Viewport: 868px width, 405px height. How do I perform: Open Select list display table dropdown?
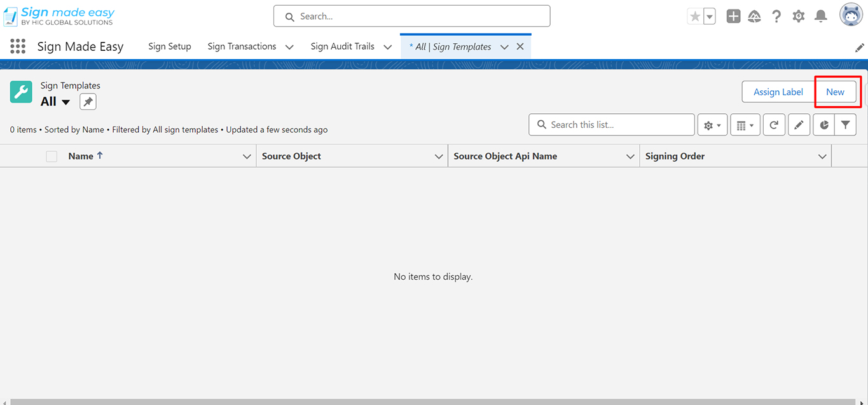point(745,125)
